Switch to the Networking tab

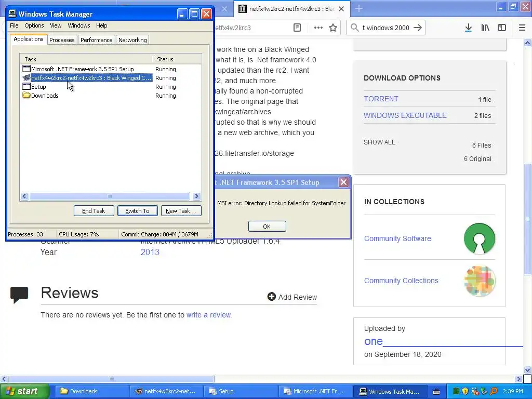[x=132, y=39]
